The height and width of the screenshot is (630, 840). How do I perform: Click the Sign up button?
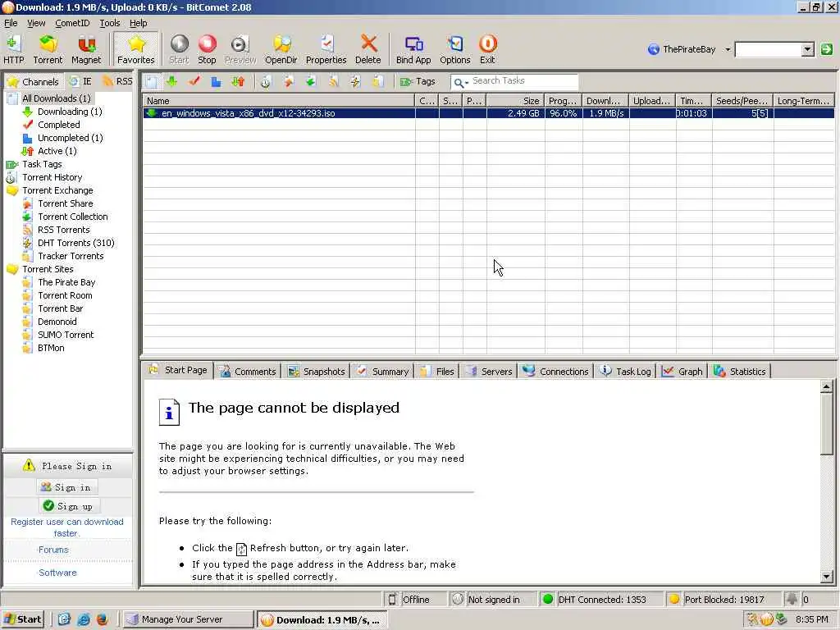[68, 505]
